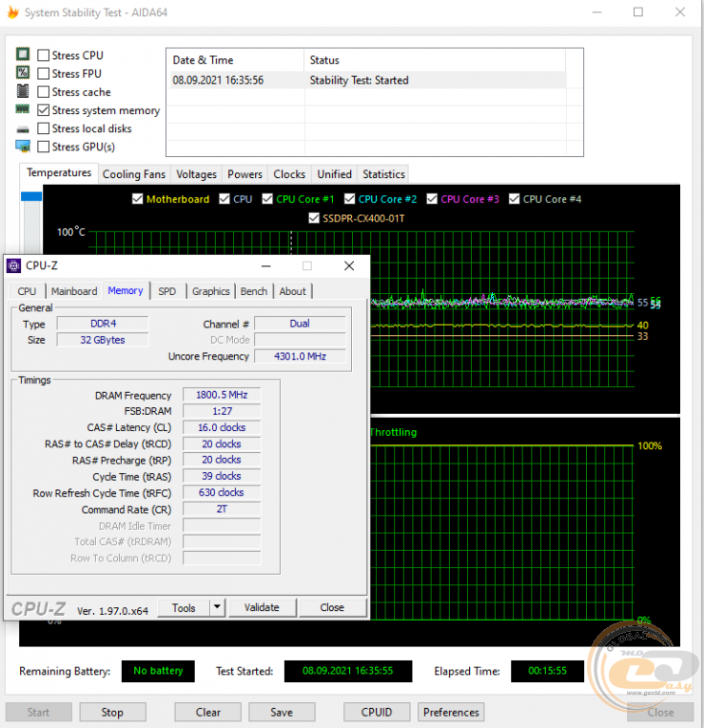The height and width of the screenshot is (728, 704).
Task: Open the CPUID panel
Action: [377, 712]
